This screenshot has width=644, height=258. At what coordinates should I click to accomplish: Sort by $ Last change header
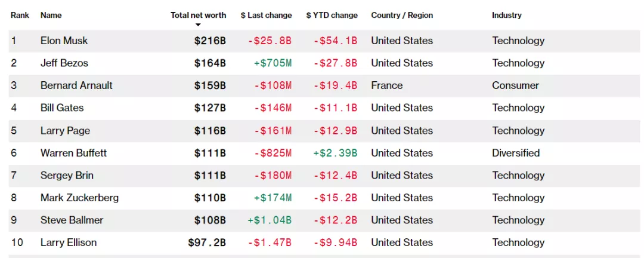[x=266, y=15]
